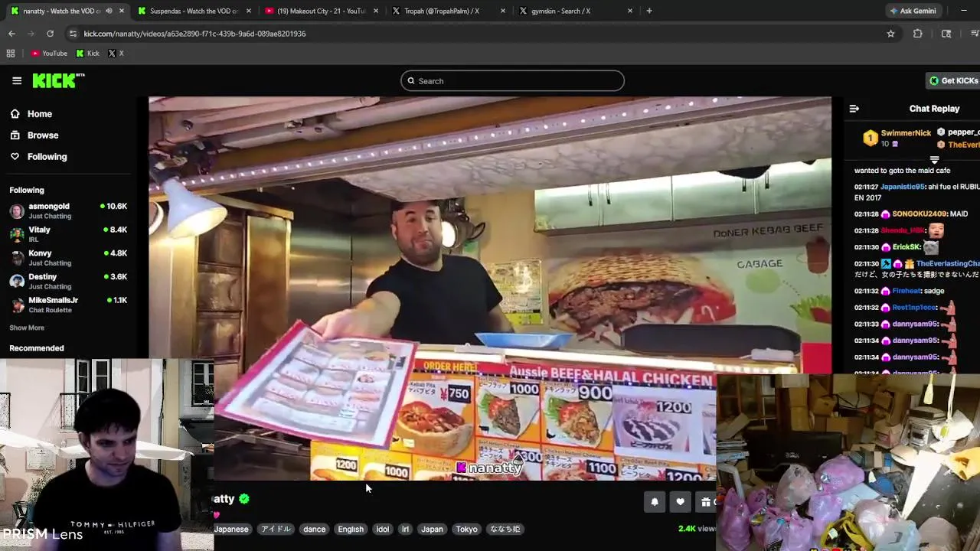Close the gymskin Search X tab
The width and height of the screenshot is (980, 551).
click(x=630, y=11)
